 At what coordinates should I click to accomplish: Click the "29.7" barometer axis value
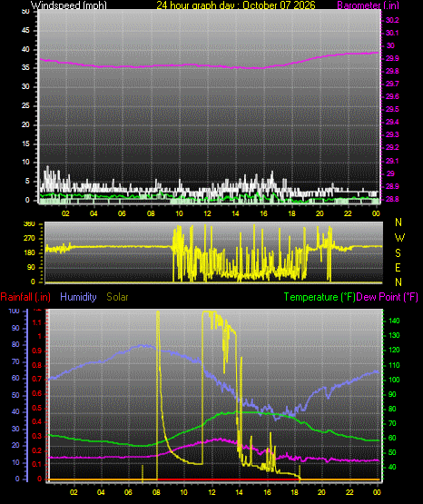pyautogui.click(x=392, y=84)
